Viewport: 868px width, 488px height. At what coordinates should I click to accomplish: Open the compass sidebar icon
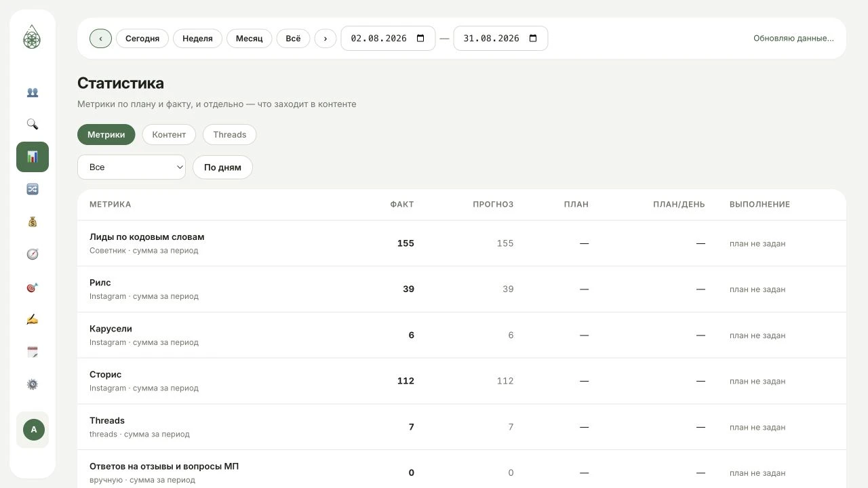(33, 255)
